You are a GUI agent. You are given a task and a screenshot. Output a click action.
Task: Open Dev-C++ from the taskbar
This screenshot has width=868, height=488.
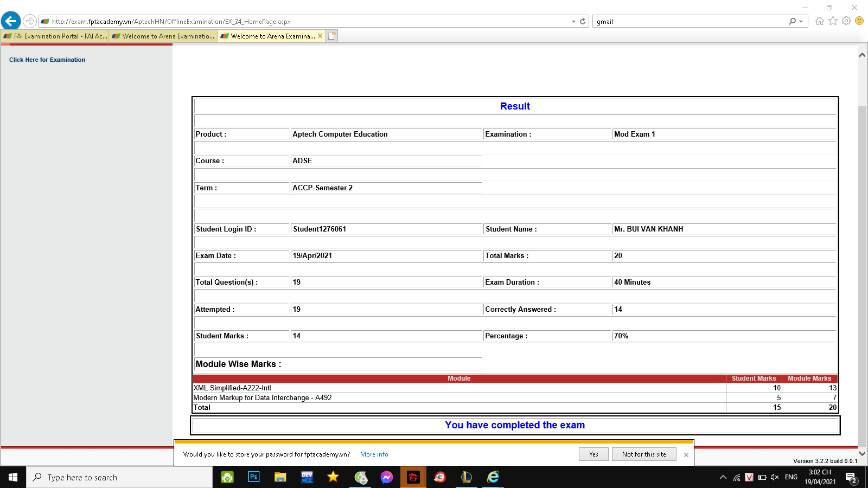coord(307,477)
